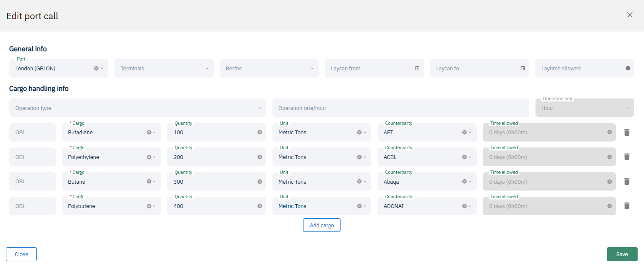
Task: Click the General info heading
Action: click(x=28, y=49)
